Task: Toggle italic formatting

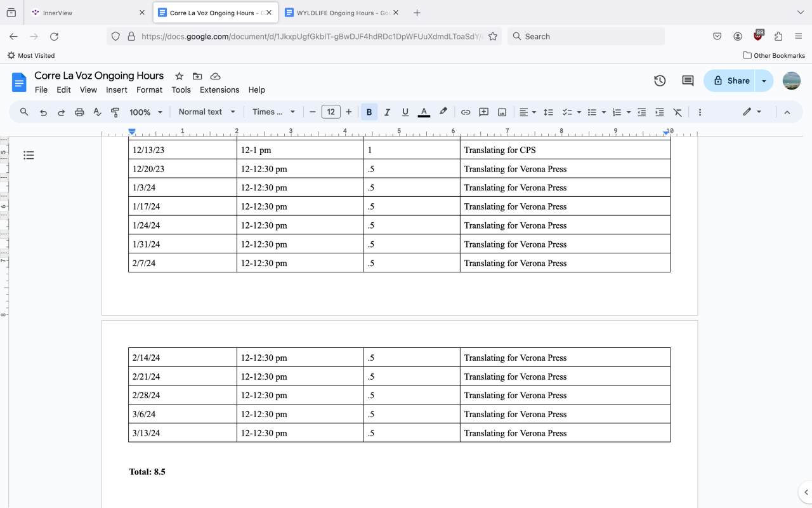Action: pyautogui.click(x=387, y=112)
